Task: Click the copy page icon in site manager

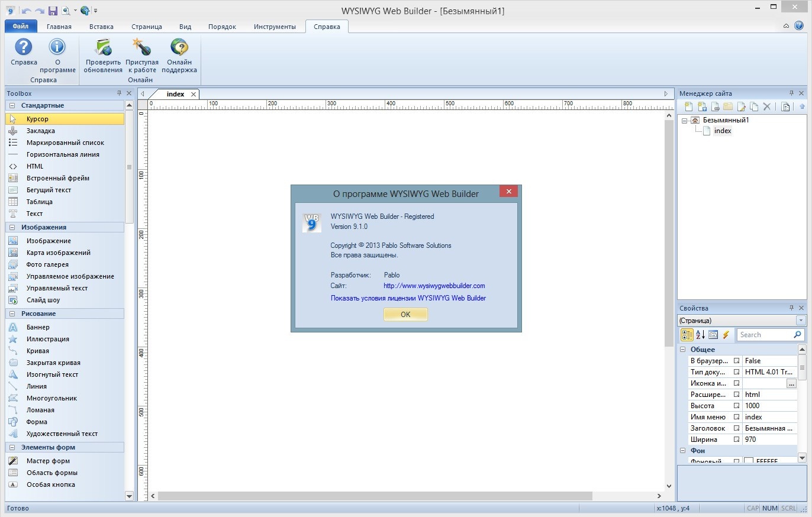Action: (754, 106)
